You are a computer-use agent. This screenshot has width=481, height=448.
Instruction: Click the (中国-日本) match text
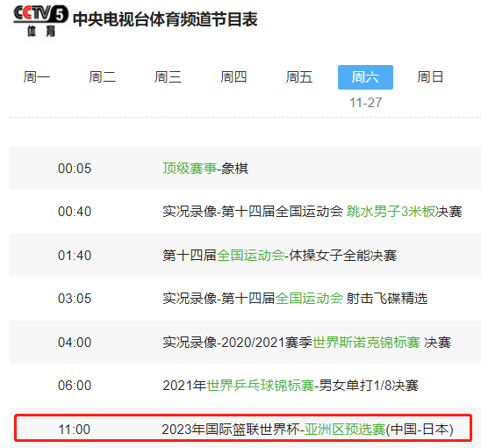(x=420, y=430)
